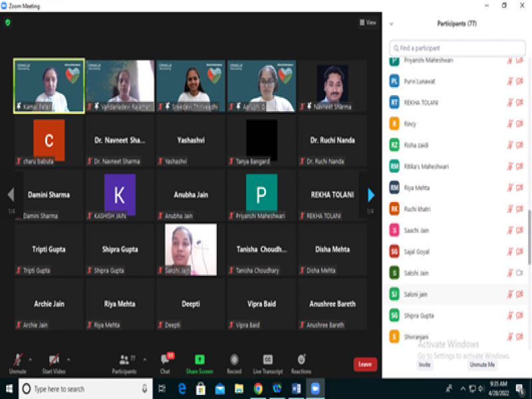The image size is (532, 399).
Task: Toggle Start Video camera button
Action: tap(53, 360)
